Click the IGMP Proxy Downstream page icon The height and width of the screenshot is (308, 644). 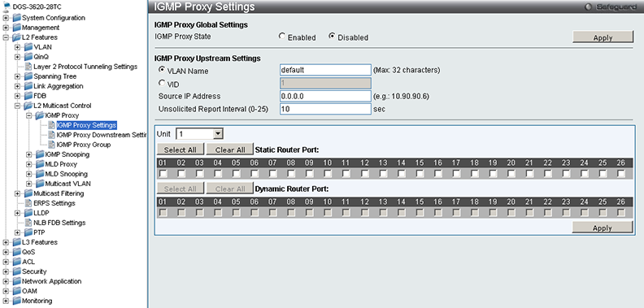(x=51, y=135)
